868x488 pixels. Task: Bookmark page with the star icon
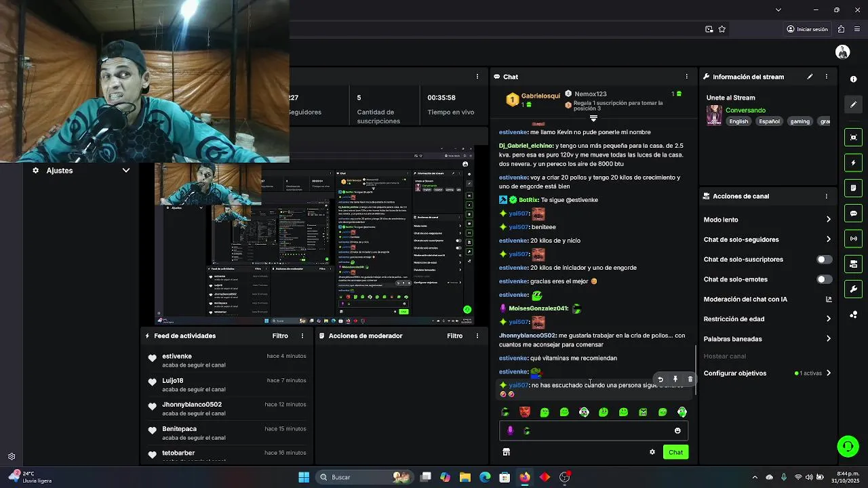pos(722,29)
